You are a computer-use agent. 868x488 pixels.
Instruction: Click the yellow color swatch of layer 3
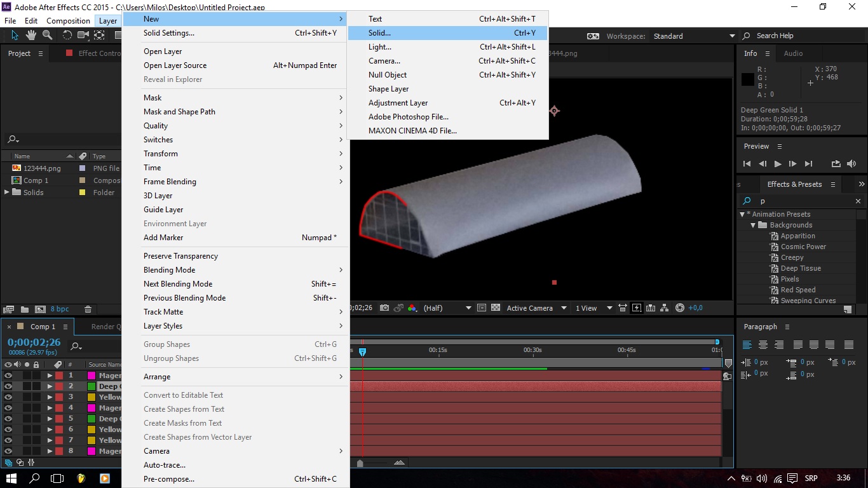pos(92,397)
